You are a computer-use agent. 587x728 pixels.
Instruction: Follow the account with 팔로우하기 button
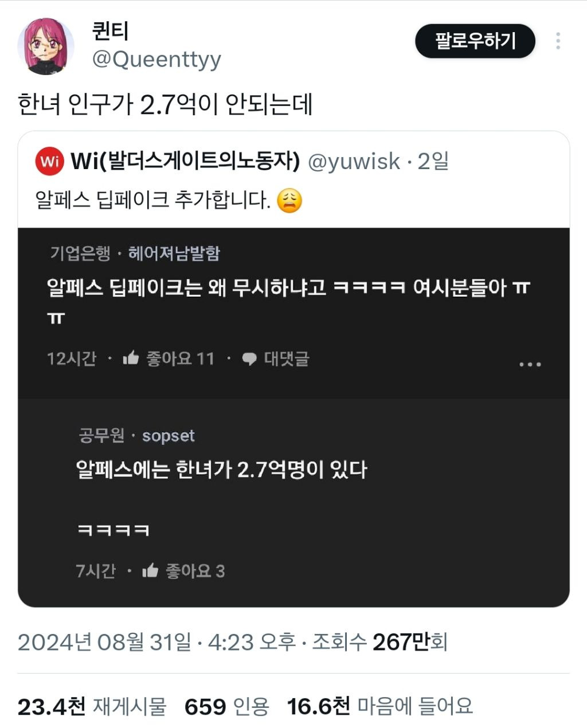tap(475, 41)
